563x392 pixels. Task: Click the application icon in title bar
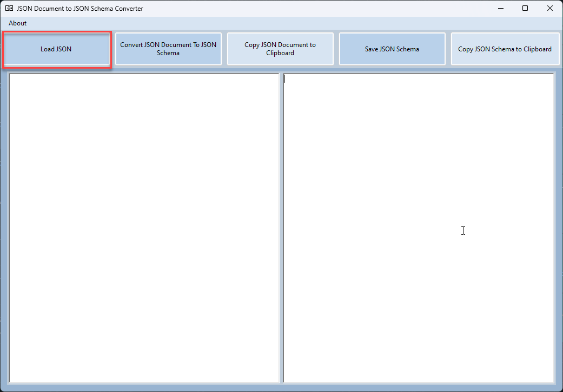pos(9,9)
